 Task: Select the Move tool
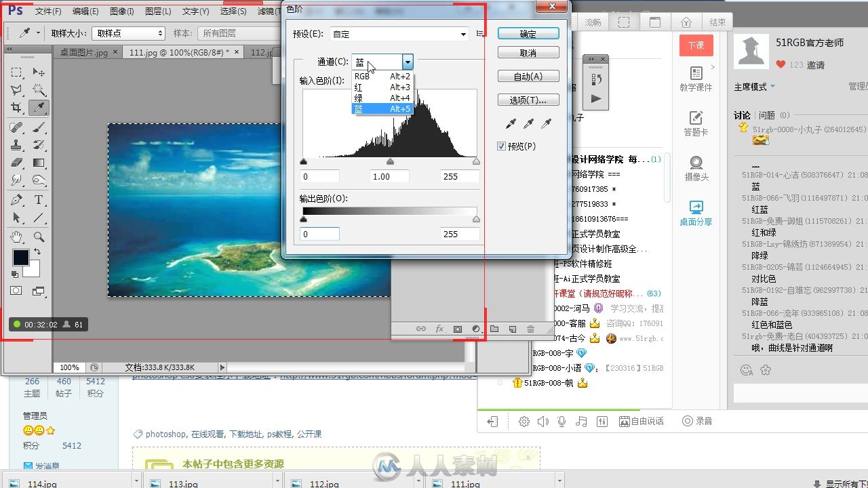pos(39,73)
